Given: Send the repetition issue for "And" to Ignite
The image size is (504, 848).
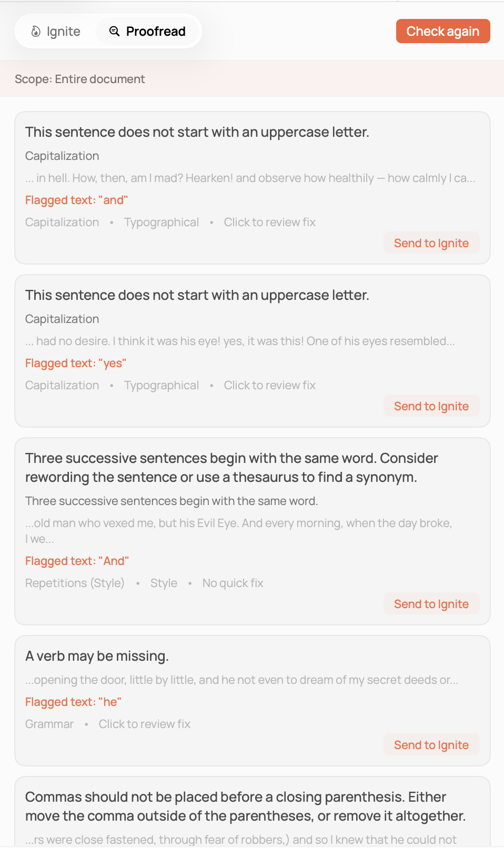Looking at the screenshot, I should coord(431,603).
